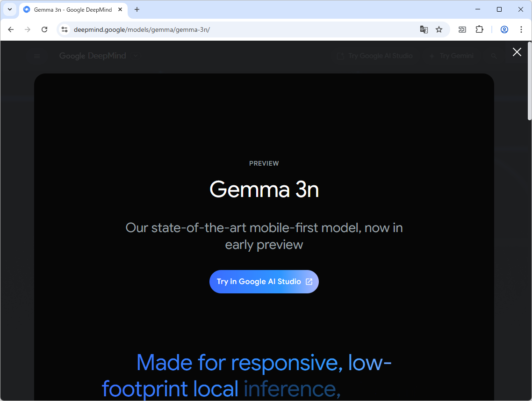This screenshot has width=532, height=401.
Task: View site information via the tune icon
Action: [64, 29]
